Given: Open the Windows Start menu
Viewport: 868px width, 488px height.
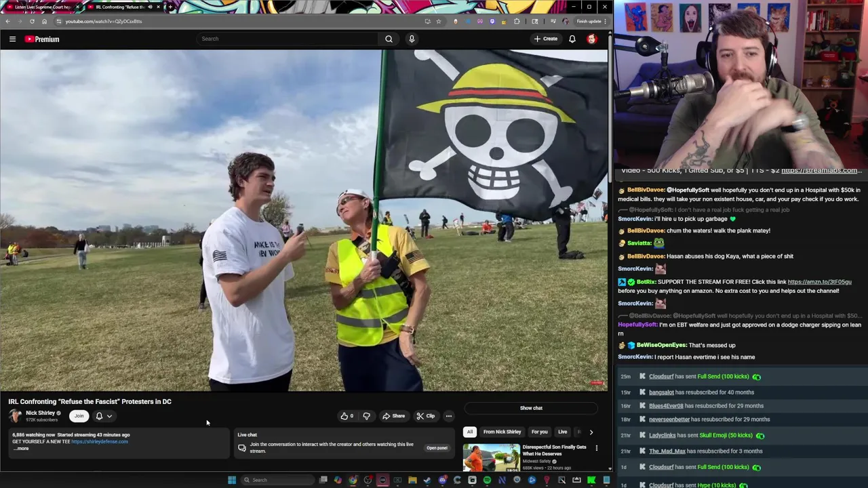Looking at the screenshot, I should tap(232, 480).
